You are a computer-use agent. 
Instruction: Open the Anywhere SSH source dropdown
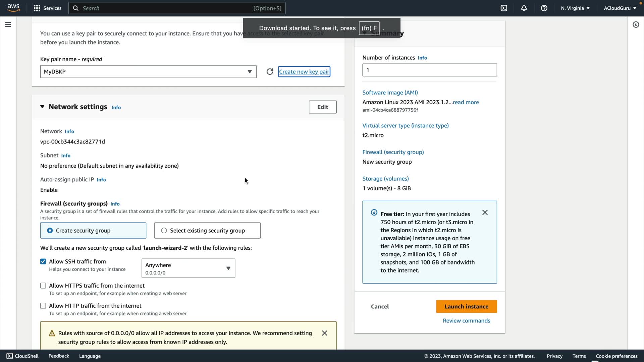coord(188,268)
